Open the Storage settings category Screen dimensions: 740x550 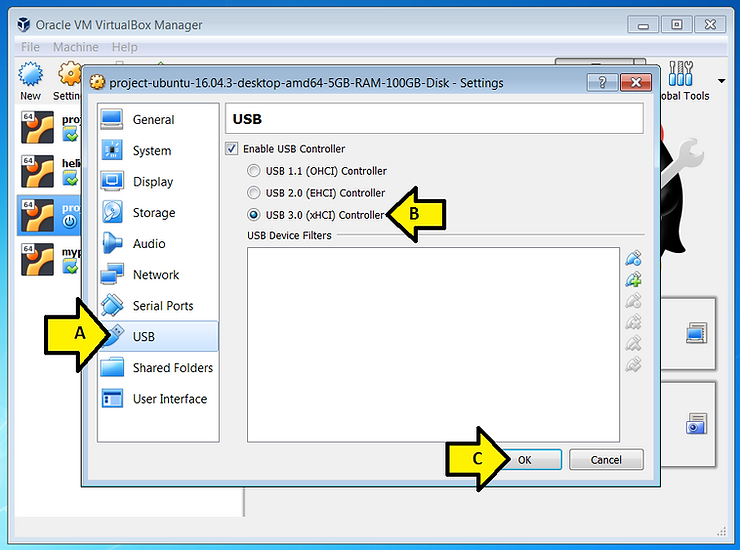click(x=158, y=212)
